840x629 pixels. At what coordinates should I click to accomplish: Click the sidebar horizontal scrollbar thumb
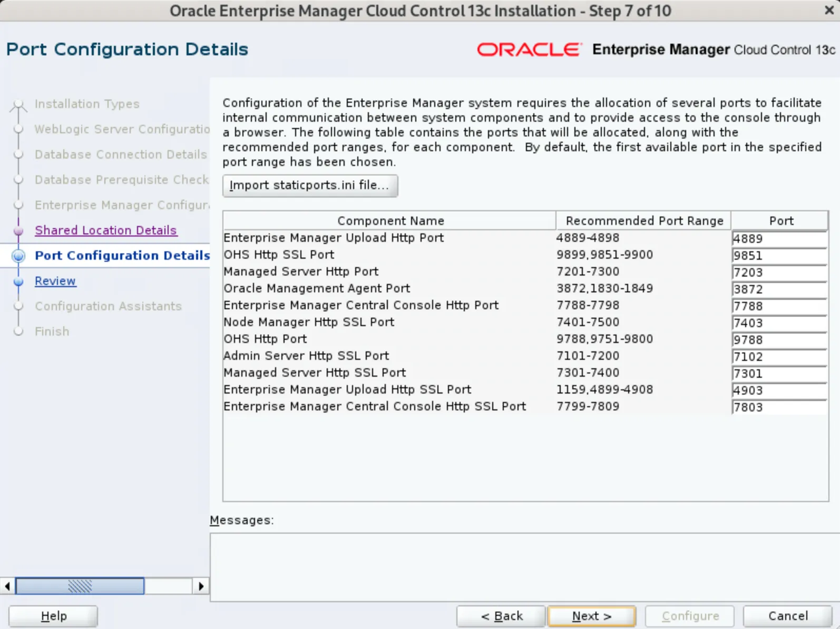[80, 586]
